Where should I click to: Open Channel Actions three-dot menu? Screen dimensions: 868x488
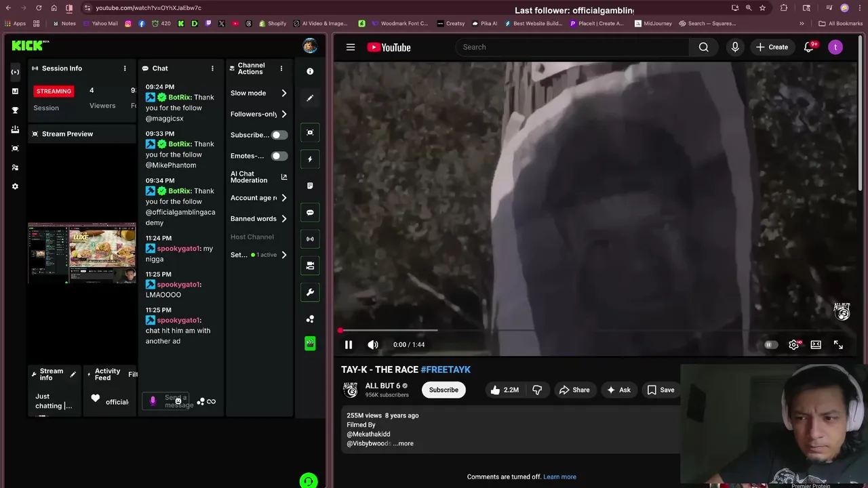pos(281,68)
